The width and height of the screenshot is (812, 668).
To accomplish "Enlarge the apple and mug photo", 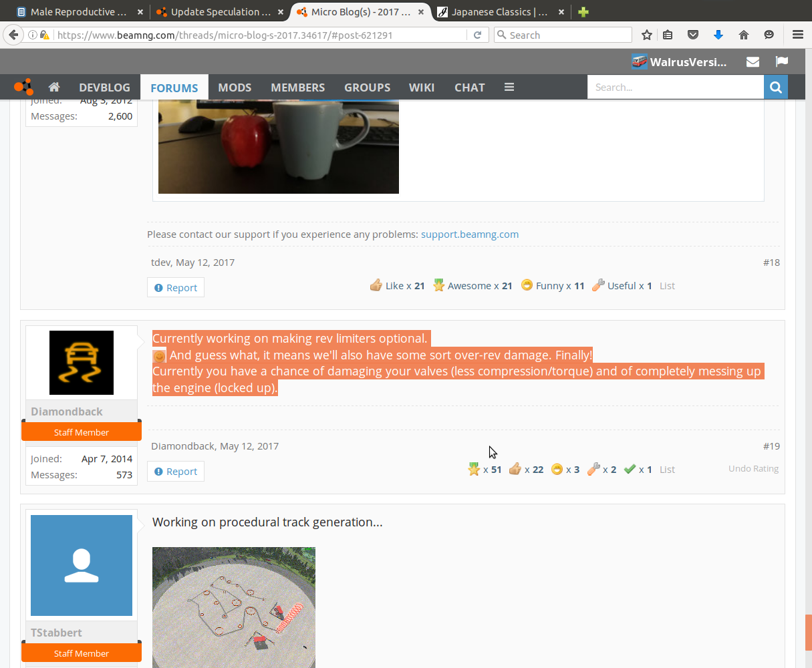I will (x=279, y=146).
